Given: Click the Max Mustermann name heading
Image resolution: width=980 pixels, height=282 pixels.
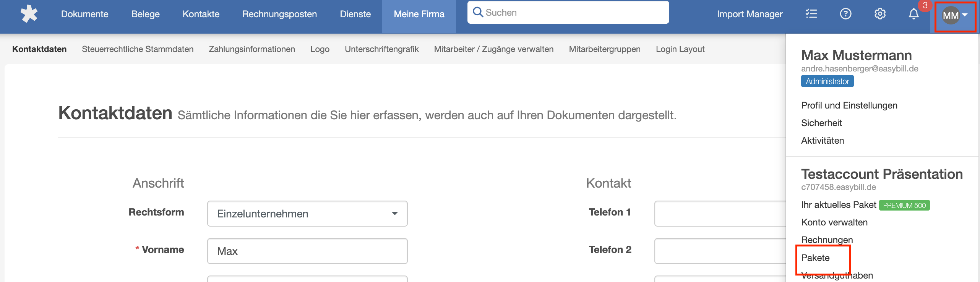Looking at the screenshot, I should point(857,55).
